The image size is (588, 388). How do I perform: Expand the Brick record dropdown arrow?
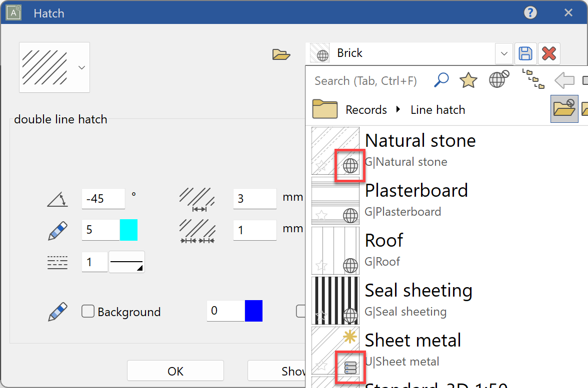[504, 53]
